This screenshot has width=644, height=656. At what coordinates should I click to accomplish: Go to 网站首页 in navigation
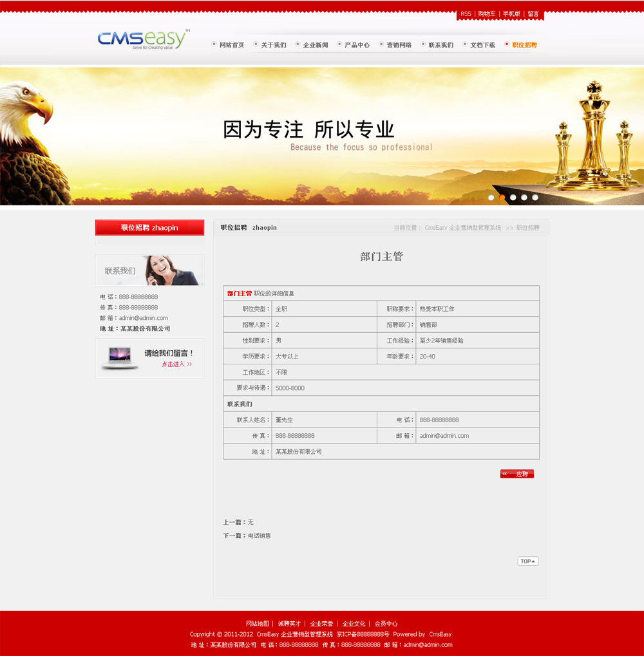pos(231,45)
